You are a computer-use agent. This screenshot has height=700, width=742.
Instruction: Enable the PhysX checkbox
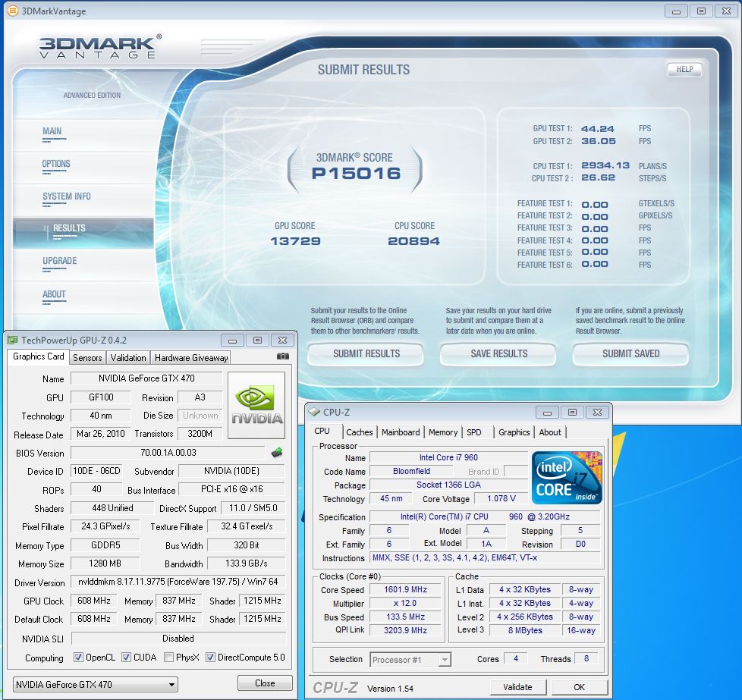click(168, 657)
